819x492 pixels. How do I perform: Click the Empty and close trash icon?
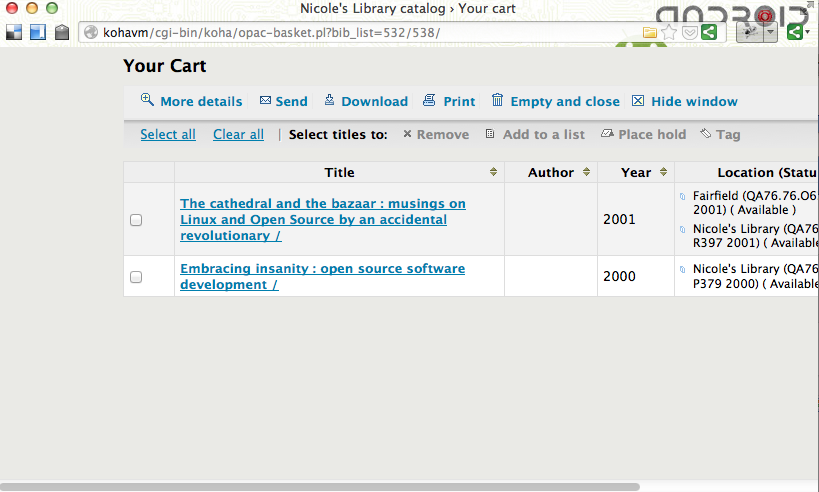click(x=497, y=100)
